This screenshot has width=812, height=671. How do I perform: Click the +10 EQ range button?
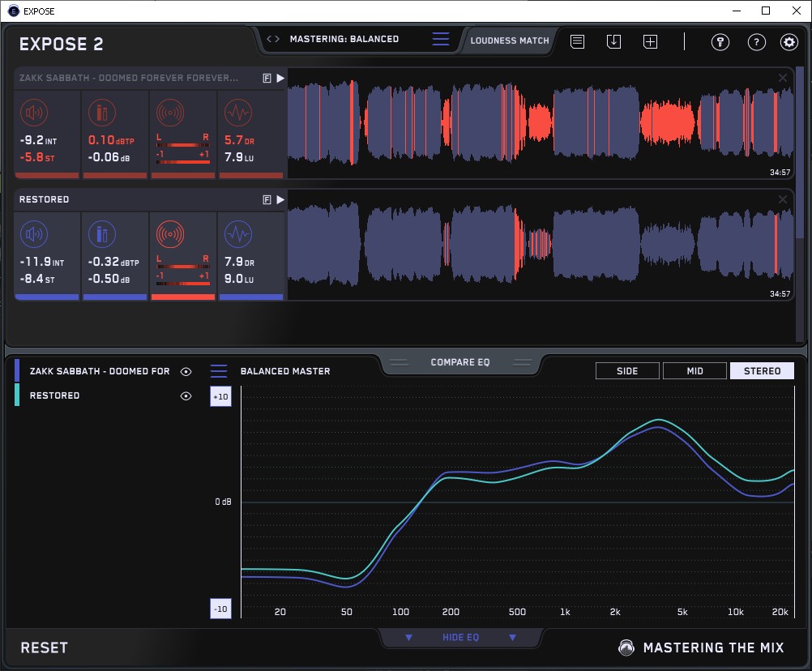click(220, 396)
